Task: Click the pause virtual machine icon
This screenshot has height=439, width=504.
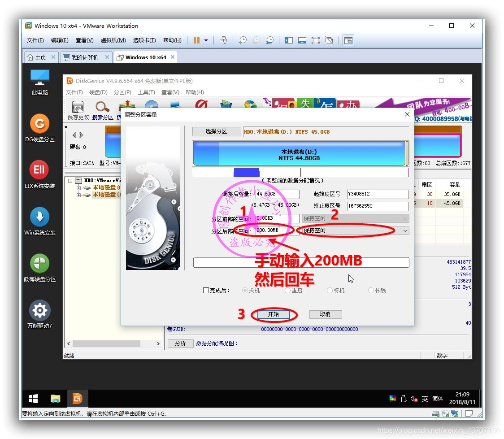Action: [196, 40]
